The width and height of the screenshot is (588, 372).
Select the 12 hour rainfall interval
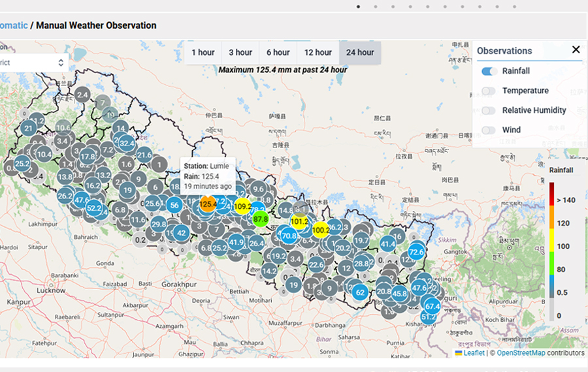pos(318,52)
